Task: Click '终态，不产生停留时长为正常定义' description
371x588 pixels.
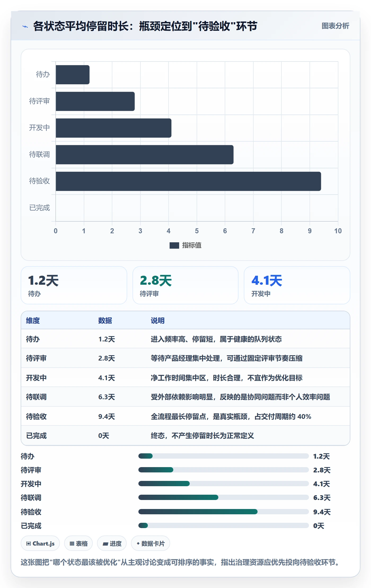Action: click(202, 436)
